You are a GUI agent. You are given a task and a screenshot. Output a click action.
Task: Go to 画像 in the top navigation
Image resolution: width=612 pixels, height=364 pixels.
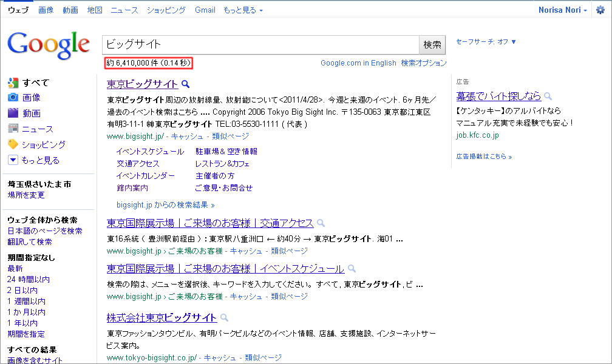pyautogui.click(x=46, y=10)
